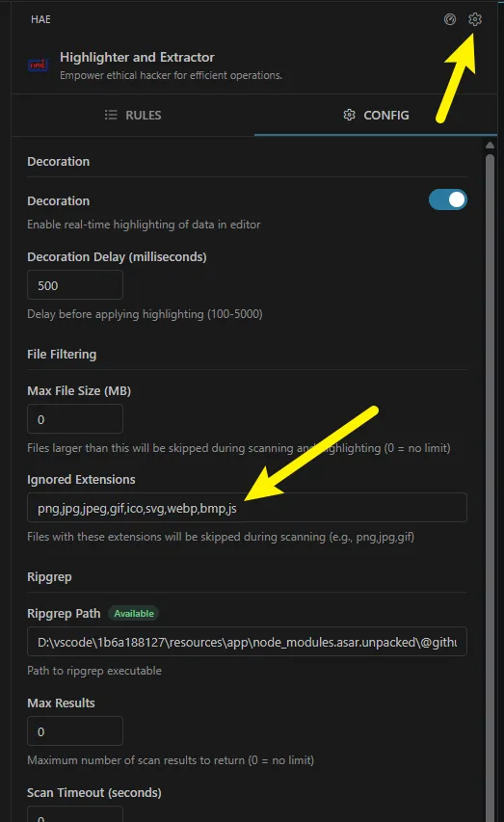Click the Ripgrep Path label
Screen dimensions: 504x822
pyautogui.click(x=64, y=613)
